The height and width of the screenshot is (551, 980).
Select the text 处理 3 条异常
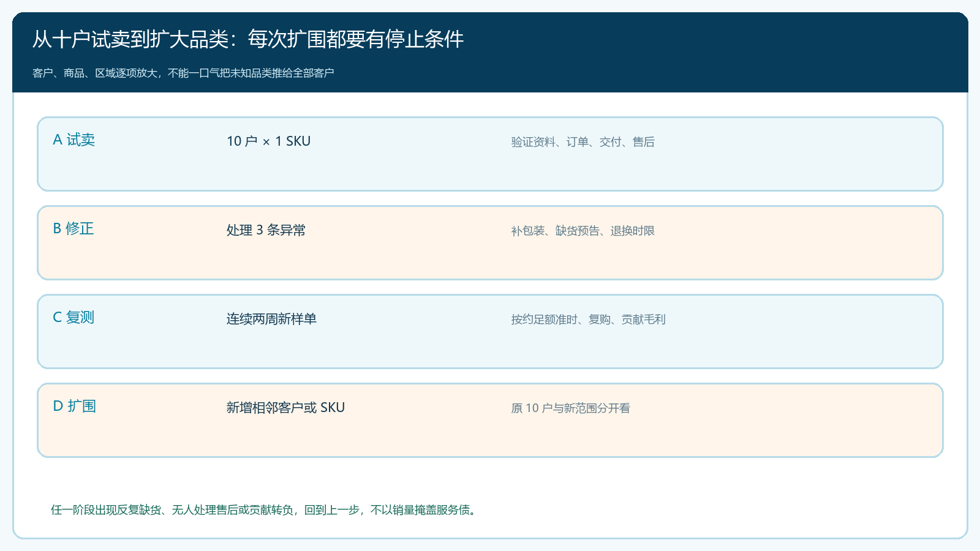point(266,230)
